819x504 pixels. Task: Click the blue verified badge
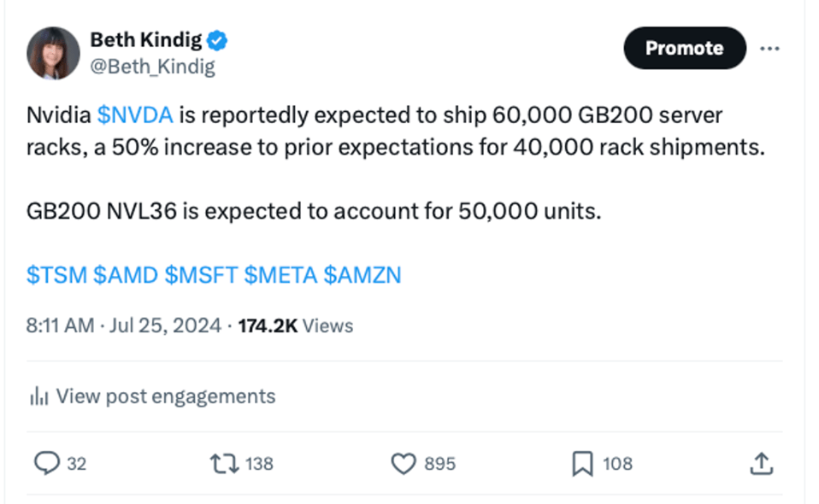click(218, 40)
